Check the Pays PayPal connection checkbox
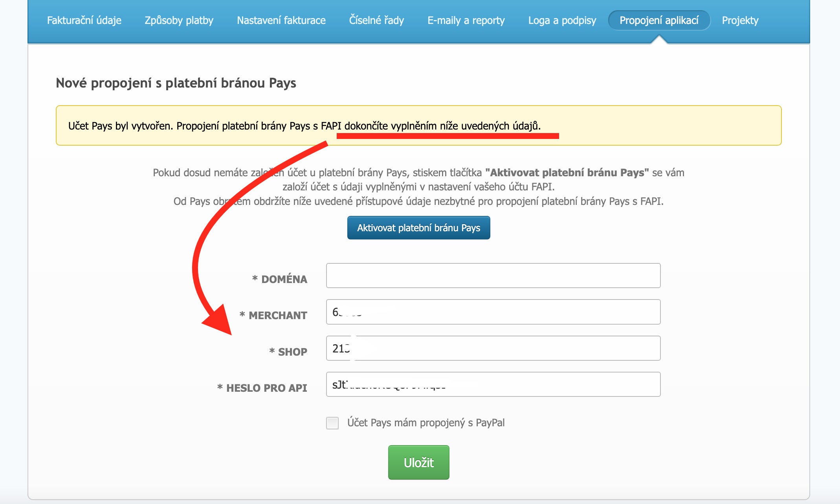 (x=332, y=423)
